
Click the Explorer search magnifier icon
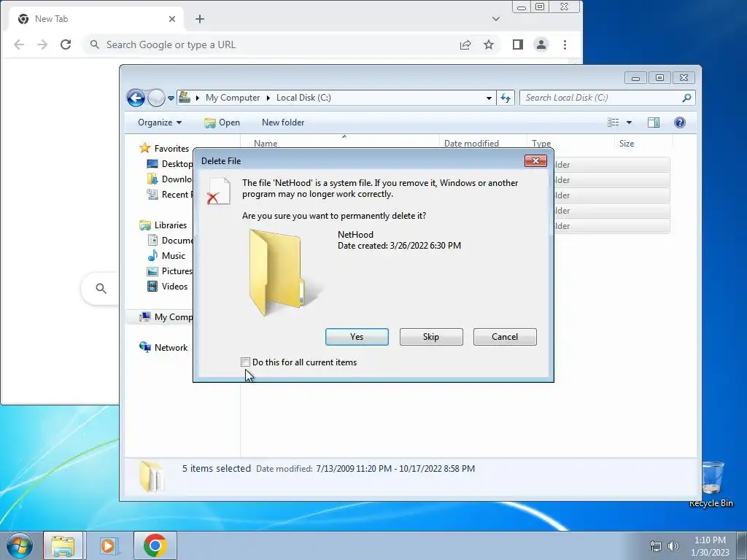tap(686, 98)
